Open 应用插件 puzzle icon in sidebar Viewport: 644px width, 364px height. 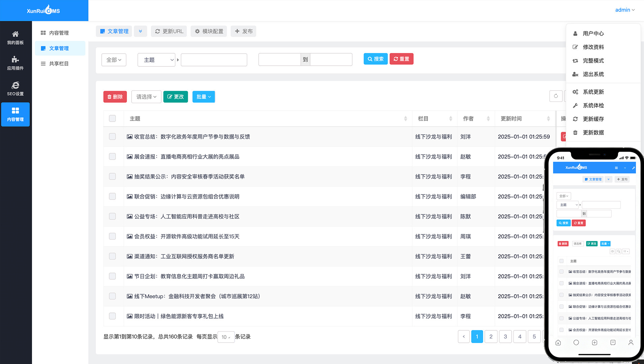(x=15, y=63)
